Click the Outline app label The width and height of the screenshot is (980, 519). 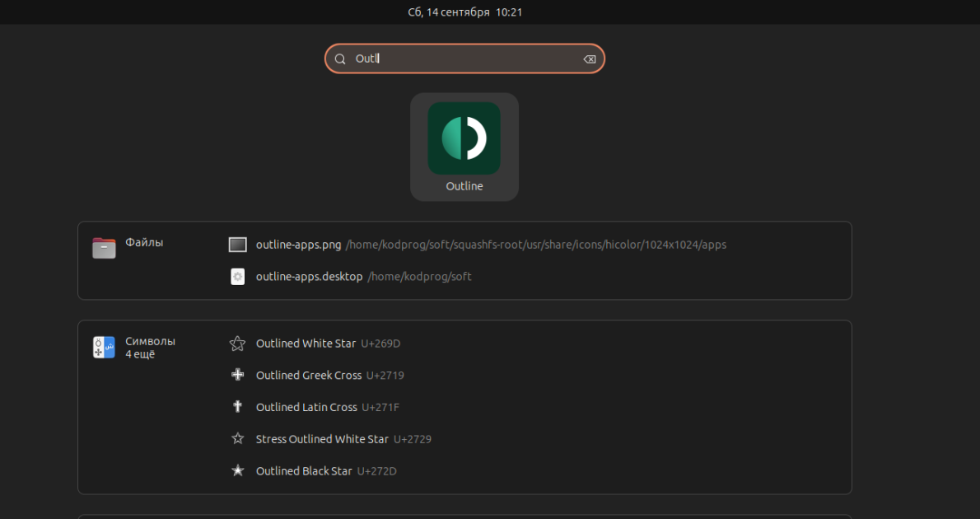pyautogui.click(x=464, y=186)
